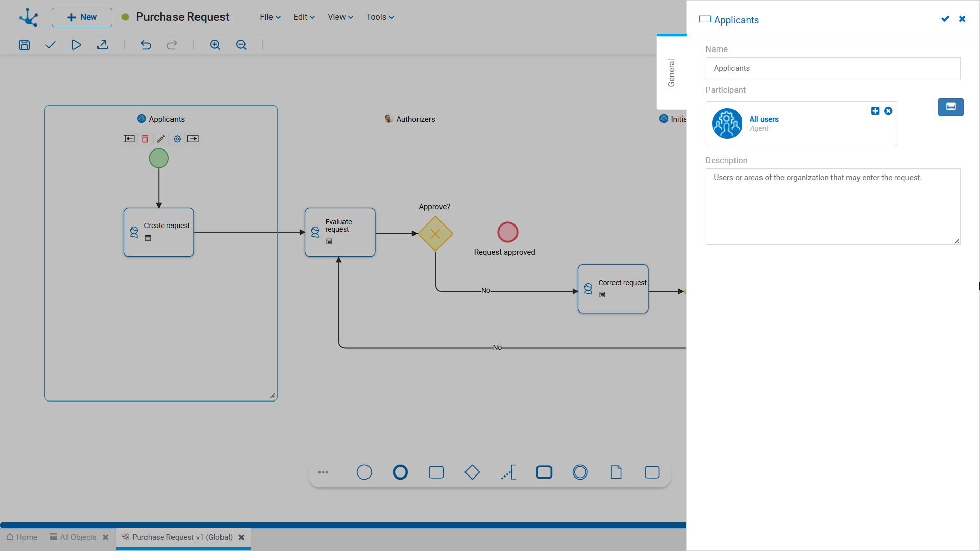Add lane to the right of Applicants
980x551 pixels.
193,139
